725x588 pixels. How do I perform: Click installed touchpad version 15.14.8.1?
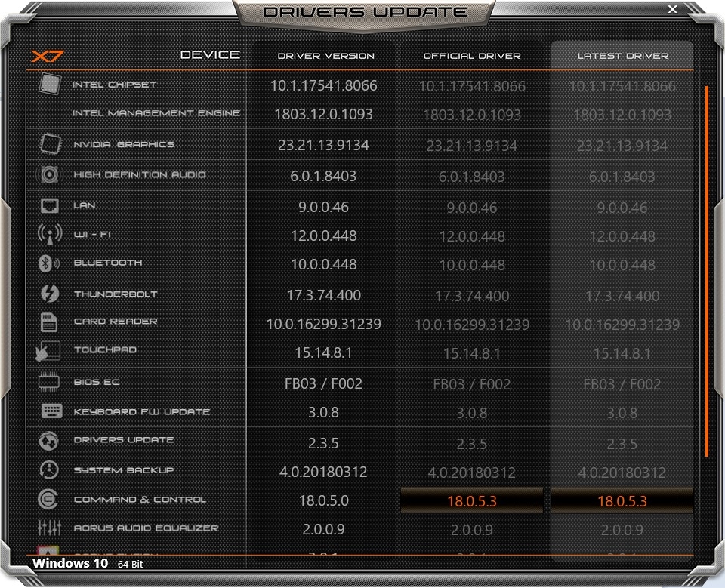(324, 353)
